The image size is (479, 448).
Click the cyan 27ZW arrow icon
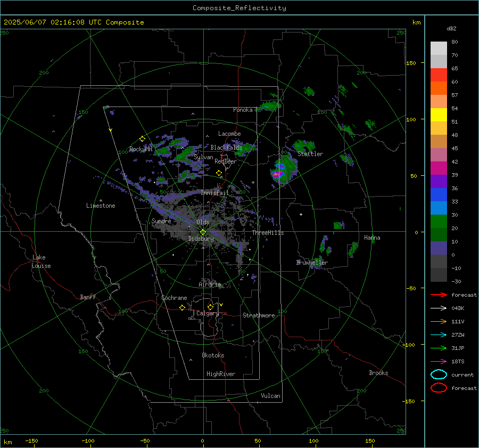point(439,335)
